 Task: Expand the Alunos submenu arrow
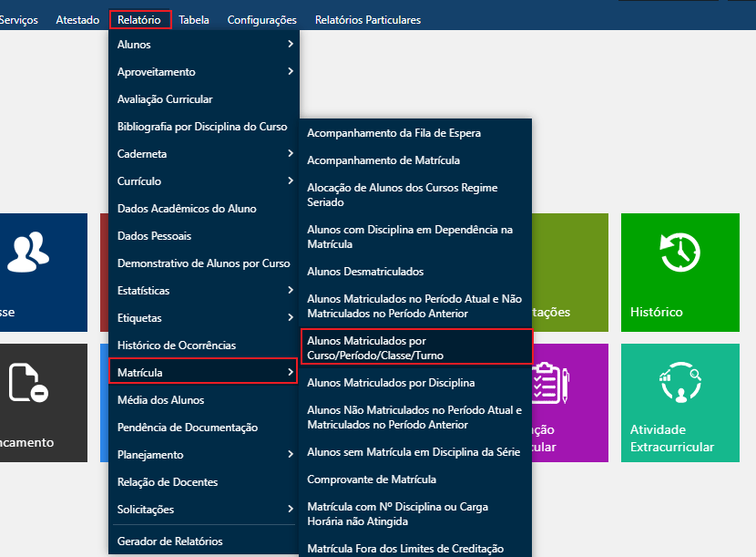[290, 45]
